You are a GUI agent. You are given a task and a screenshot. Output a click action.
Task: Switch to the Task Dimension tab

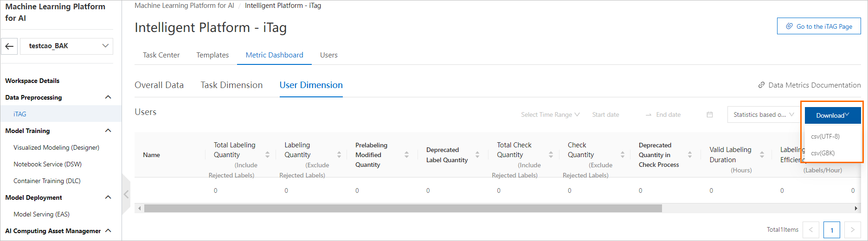click(x=231, y=85)
